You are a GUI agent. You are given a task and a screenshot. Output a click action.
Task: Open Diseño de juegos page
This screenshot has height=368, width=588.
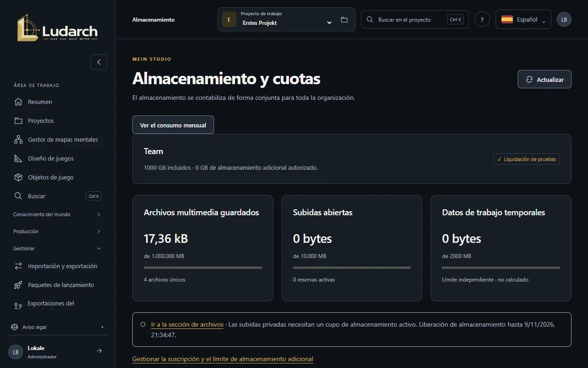(x=57, y=158)
